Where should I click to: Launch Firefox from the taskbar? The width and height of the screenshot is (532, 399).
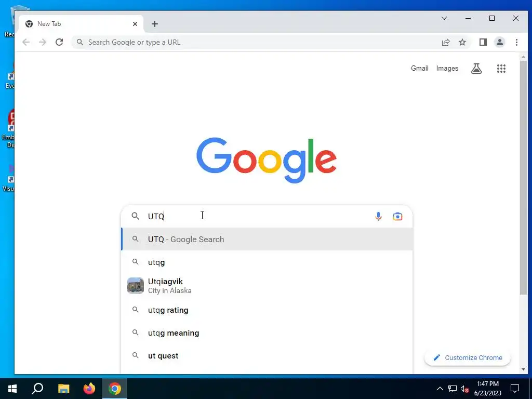[x=89, y=389]
